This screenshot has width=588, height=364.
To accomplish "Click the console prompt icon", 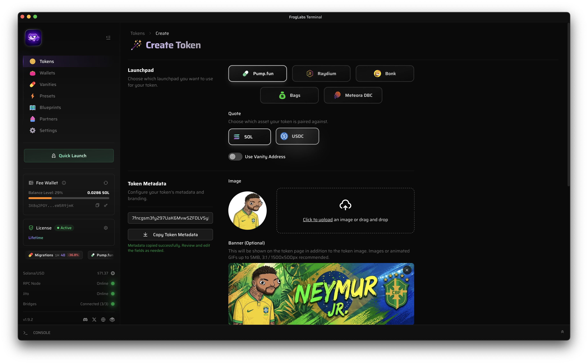I will click(x=26, y=333).
